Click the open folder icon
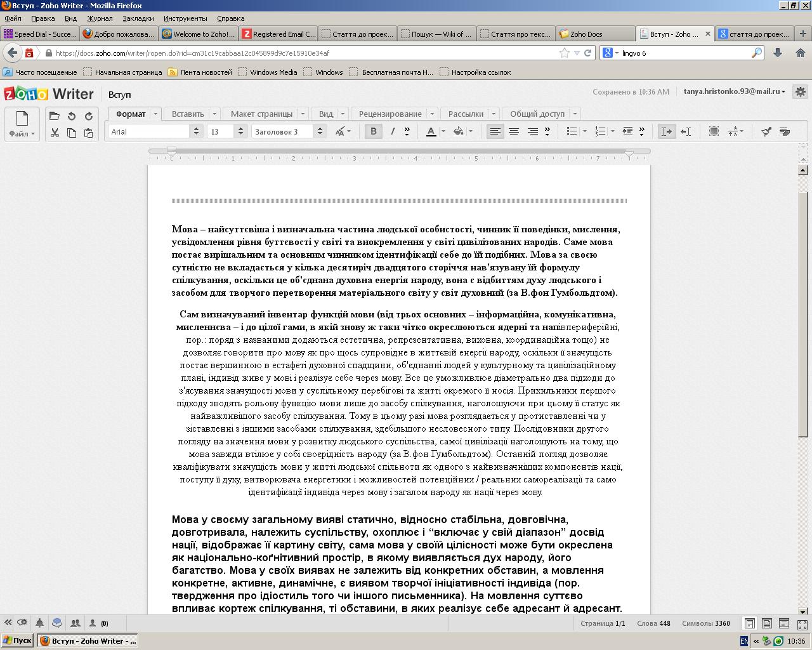Screen dimensions: 812x650 pyautogui.click(x=55, y=116)
